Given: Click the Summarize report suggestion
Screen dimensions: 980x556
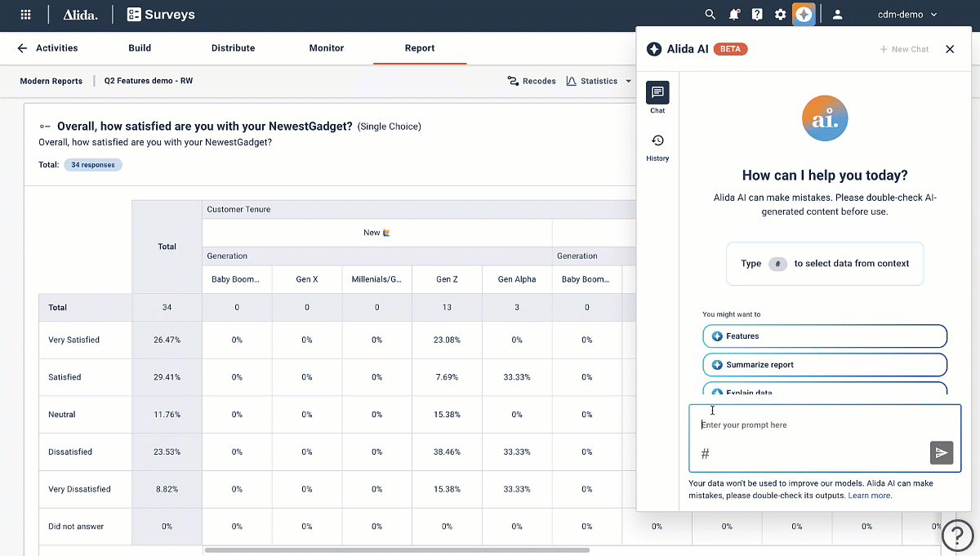Looking at the screenshot, I should click(x=824, y=364).
